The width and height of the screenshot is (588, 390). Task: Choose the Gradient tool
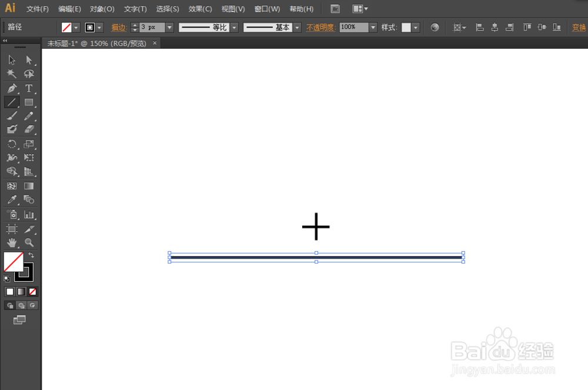click(x=28, y=186)
